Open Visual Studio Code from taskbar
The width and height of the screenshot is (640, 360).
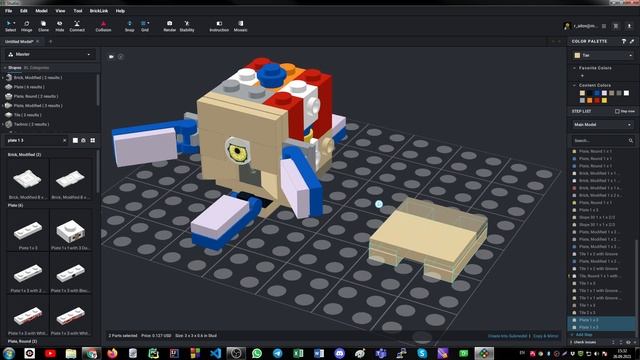pos(215,353)
